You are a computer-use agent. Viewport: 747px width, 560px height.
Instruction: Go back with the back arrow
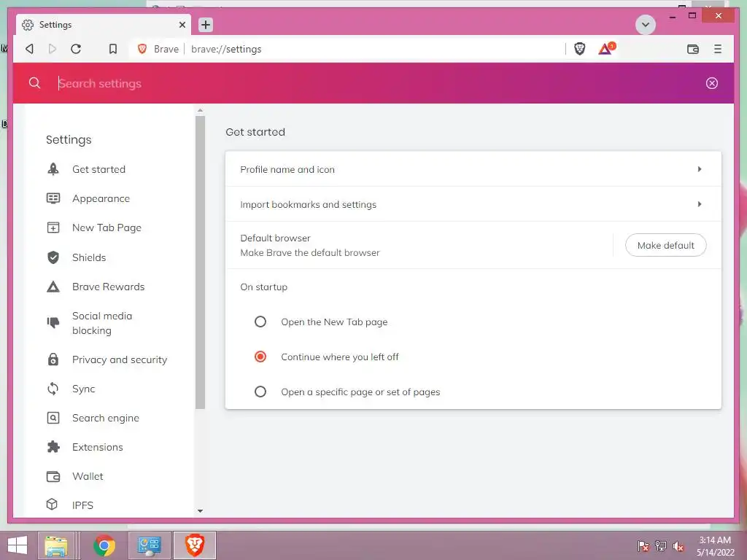tap(29, 49)
